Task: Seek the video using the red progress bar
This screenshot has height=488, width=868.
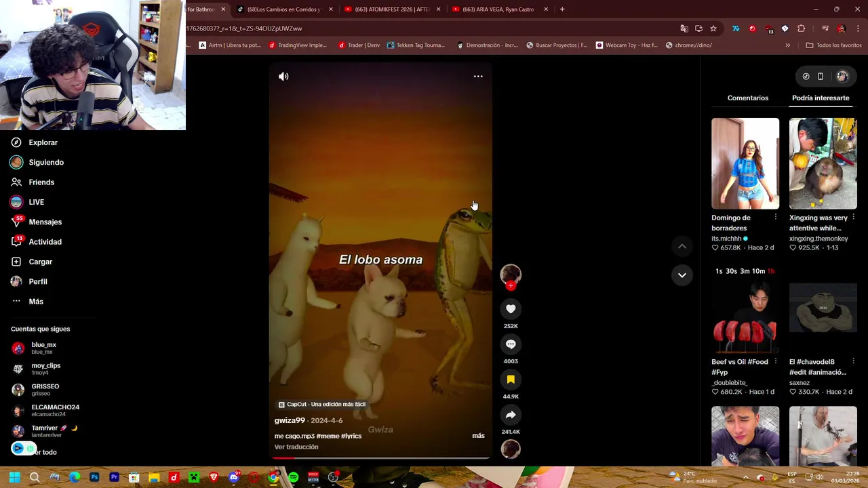Action: [x=380, y=457]
